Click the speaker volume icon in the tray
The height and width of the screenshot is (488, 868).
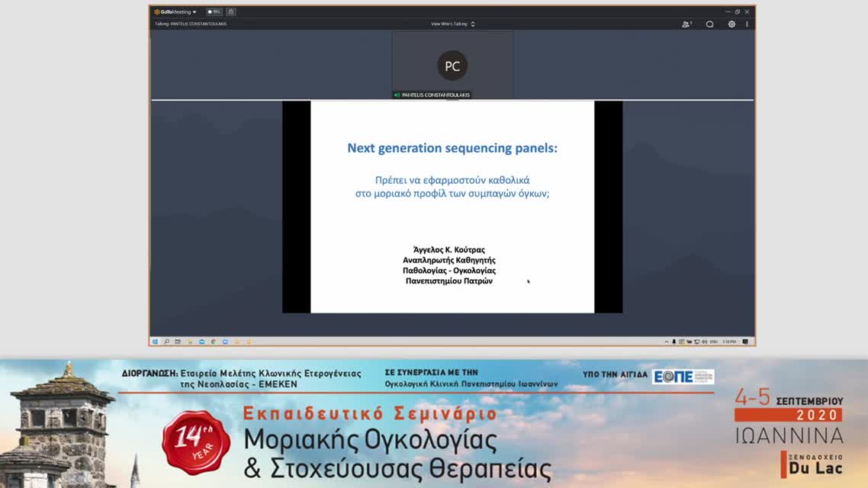703,341
